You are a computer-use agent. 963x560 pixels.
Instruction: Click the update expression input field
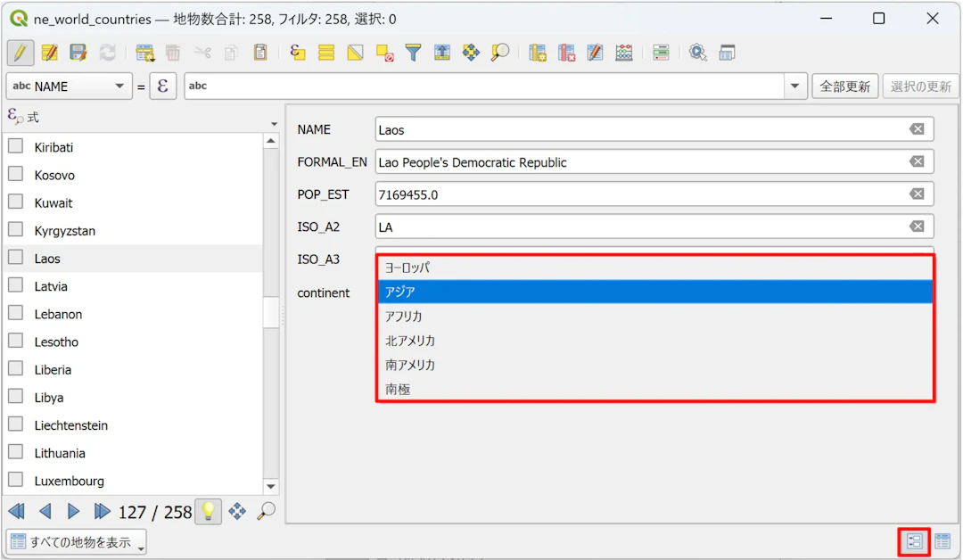pyautogui.click(x=484, y=86)
